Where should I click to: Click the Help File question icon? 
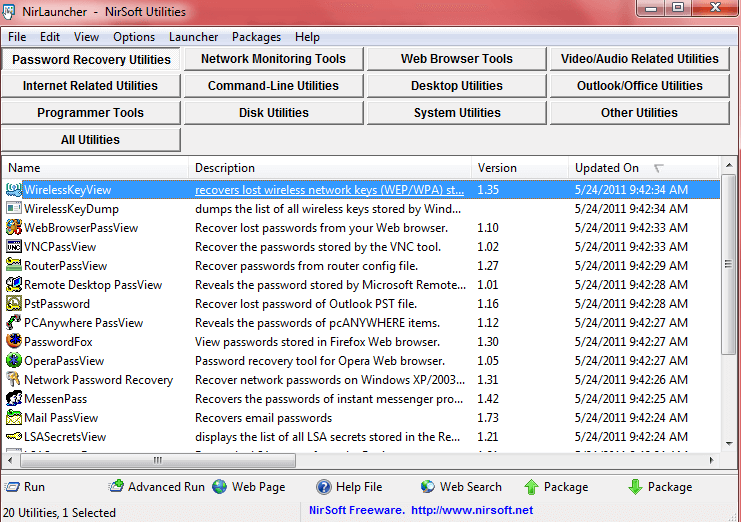click(324, 487)
